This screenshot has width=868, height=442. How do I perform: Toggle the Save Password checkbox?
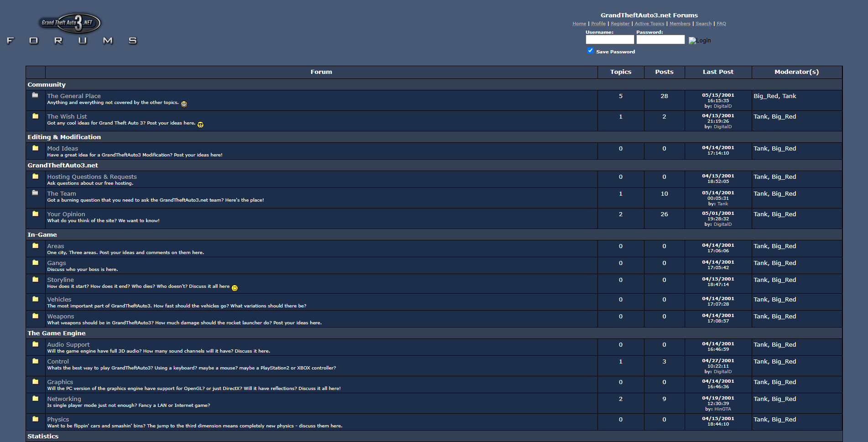click(x=590, y=51)
